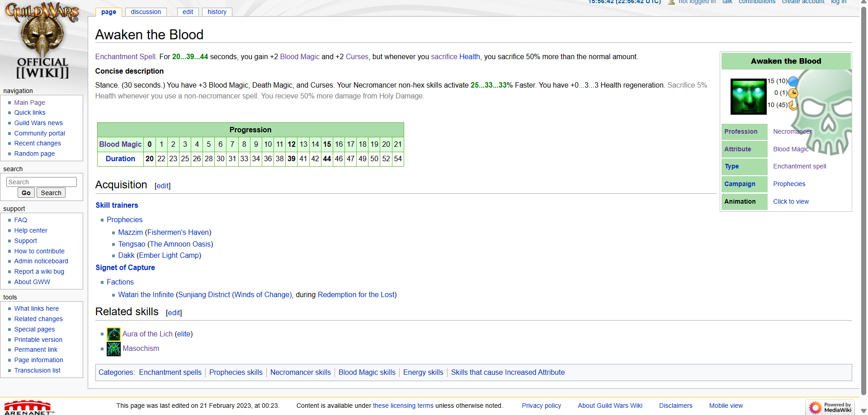The width and height of the screenshot is (868, 415).
Task: Open the Aura of the Lich skill icon
Action: pos(113,334)
